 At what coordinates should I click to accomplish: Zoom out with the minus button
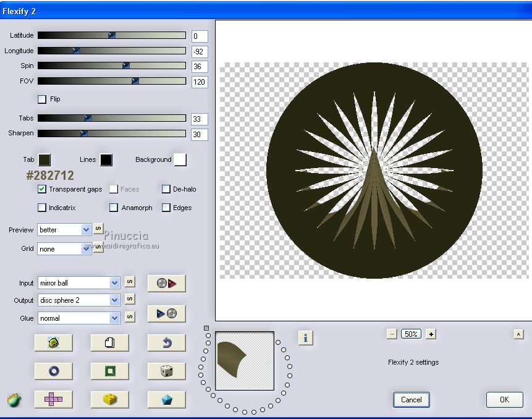tap(392, 334)
